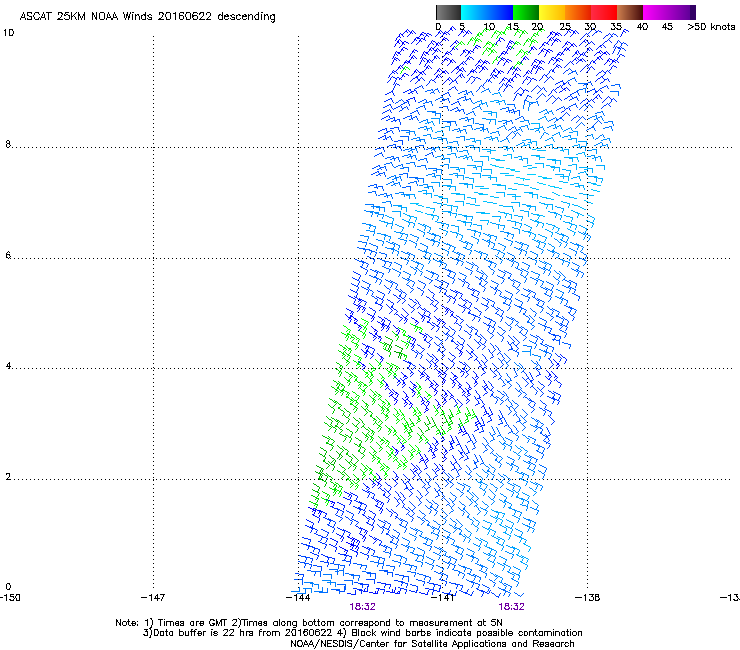740x650 pixels.
Task: Click the note 'Data buffer is 22 hrs from 20160622'
Action: tap(243, 633)
